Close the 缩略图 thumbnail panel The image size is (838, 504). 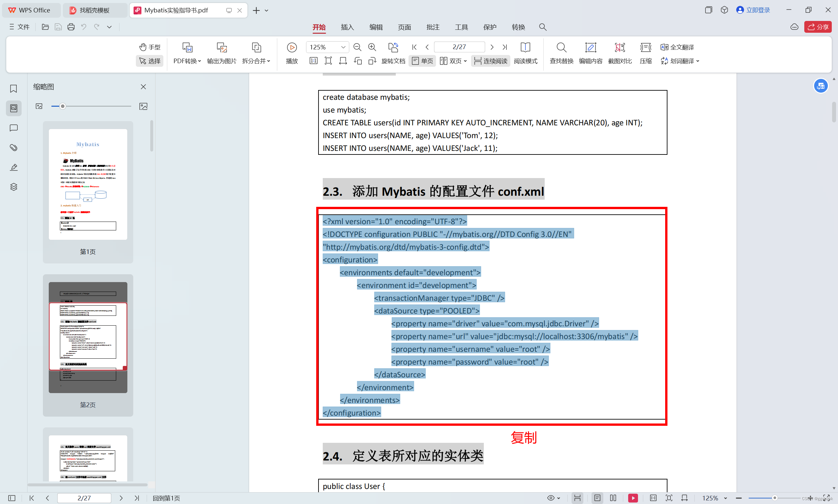[143, 87]
